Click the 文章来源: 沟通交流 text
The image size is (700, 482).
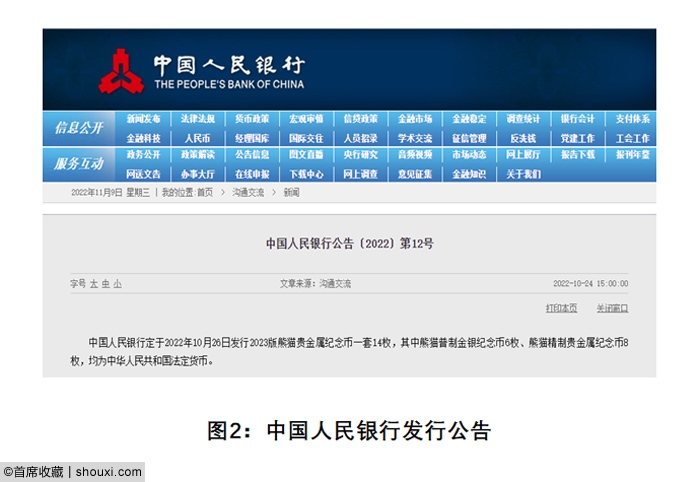coord(316,284)
